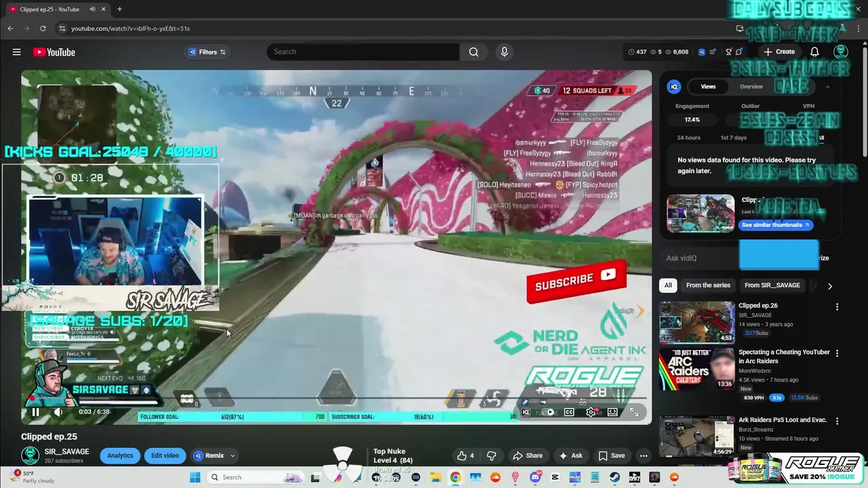The width and height of the screenshot is (868, 488).
Task: Focus the YouTube search field
Action: click(x=363, y=52)
